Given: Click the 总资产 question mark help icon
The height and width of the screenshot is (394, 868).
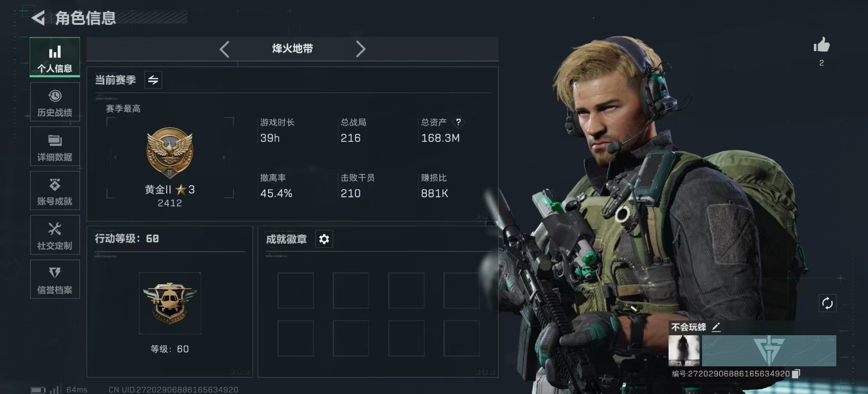Looking at the screenshot, I should click(458, 122).
